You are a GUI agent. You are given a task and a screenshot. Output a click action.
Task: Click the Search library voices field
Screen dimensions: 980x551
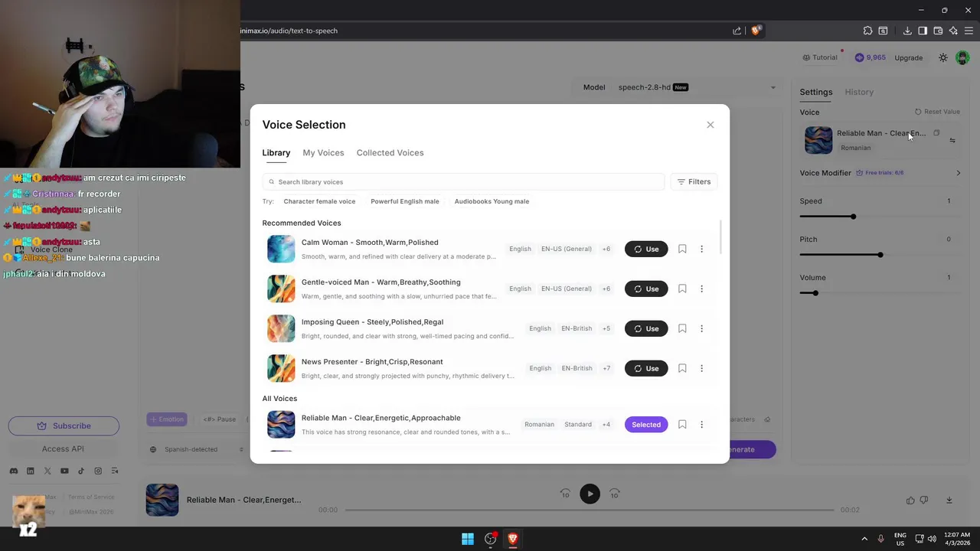pos(463,182)
